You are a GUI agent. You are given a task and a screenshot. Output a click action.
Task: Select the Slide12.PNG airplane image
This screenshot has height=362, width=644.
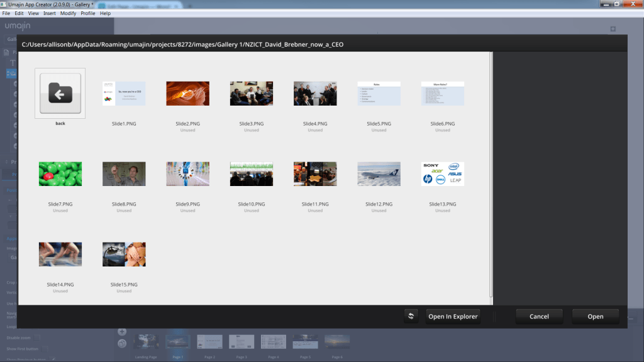click(x=379, y=173)
